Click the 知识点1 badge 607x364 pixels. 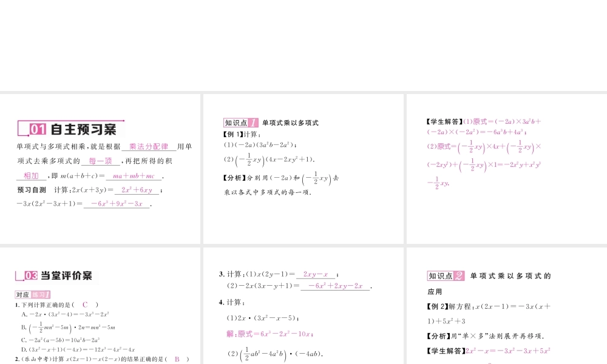(x=241, y=123)
